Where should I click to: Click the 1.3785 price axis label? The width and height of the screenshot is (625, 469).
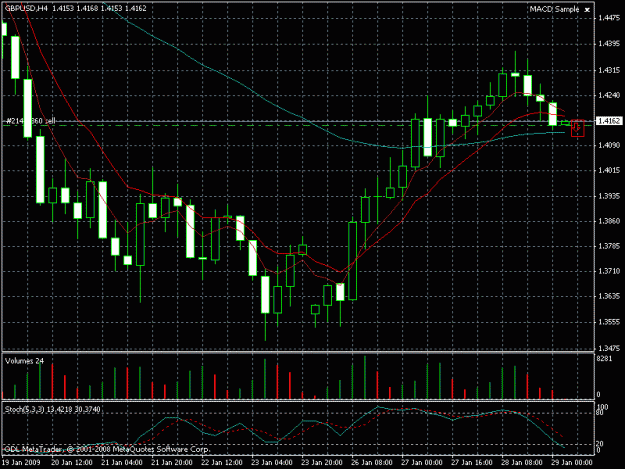609,246
